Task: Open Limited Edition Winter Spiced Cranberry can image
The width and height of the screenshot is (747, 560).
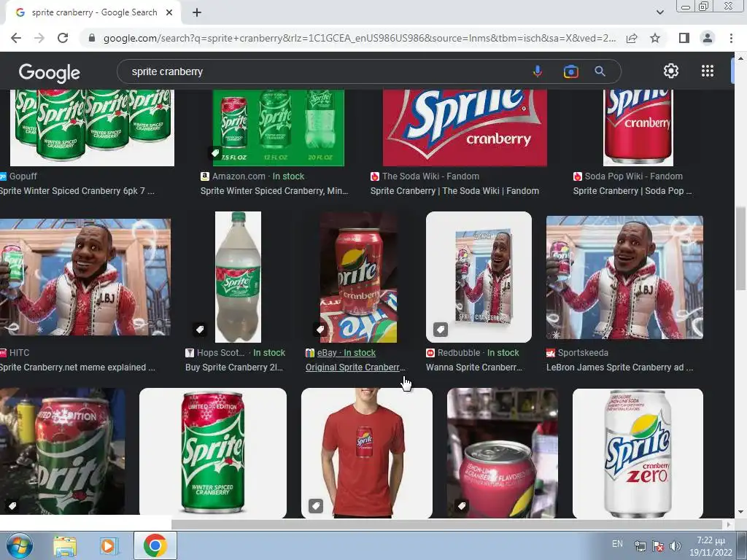Action: click(212, 452)
